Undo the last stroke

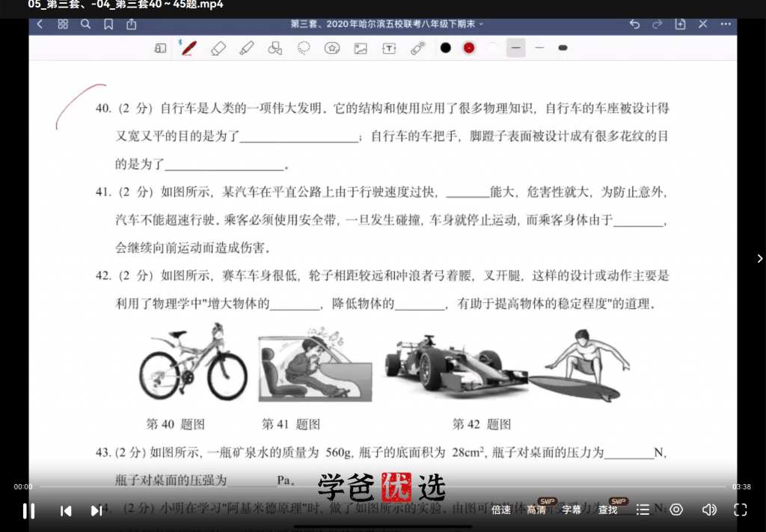[634, 24]
